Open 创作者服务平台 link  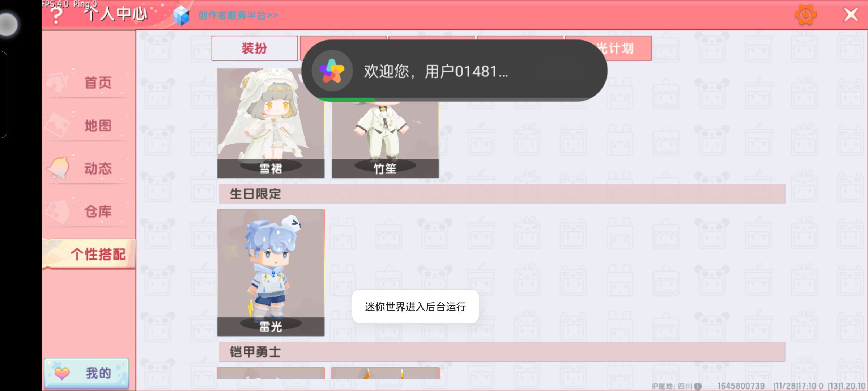click(238, 15)
